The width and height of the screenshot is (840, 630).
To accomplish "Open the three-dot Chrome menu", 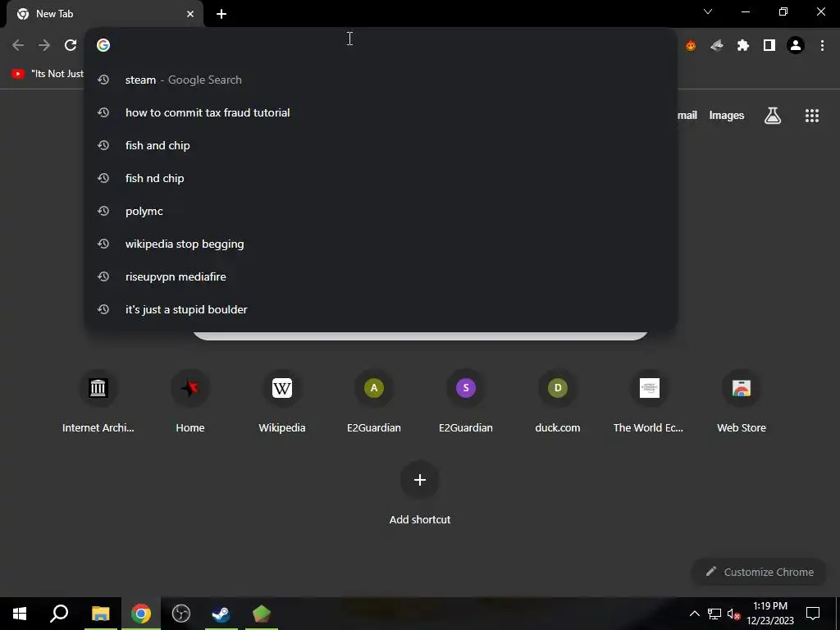I will click(x=822, y=46).
